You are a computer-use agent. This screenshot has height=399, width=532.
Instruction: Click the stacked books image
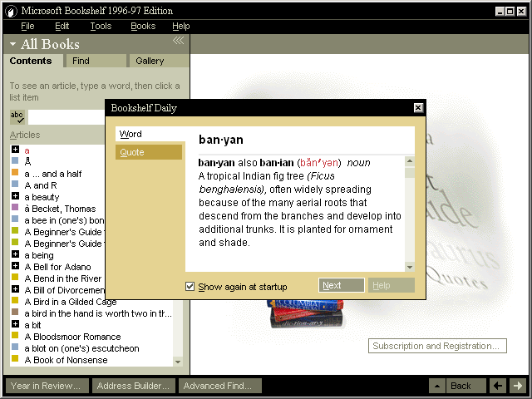pos(306,314)
